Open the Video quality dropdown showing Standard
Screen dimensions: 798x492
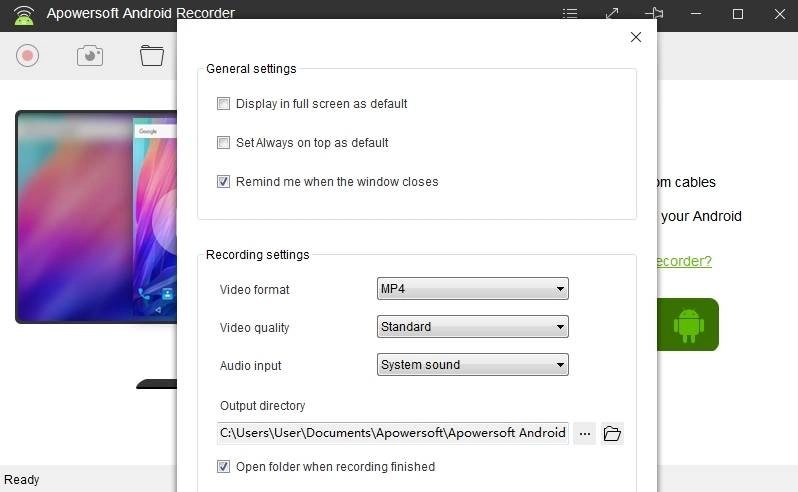[x=473, y=327]
